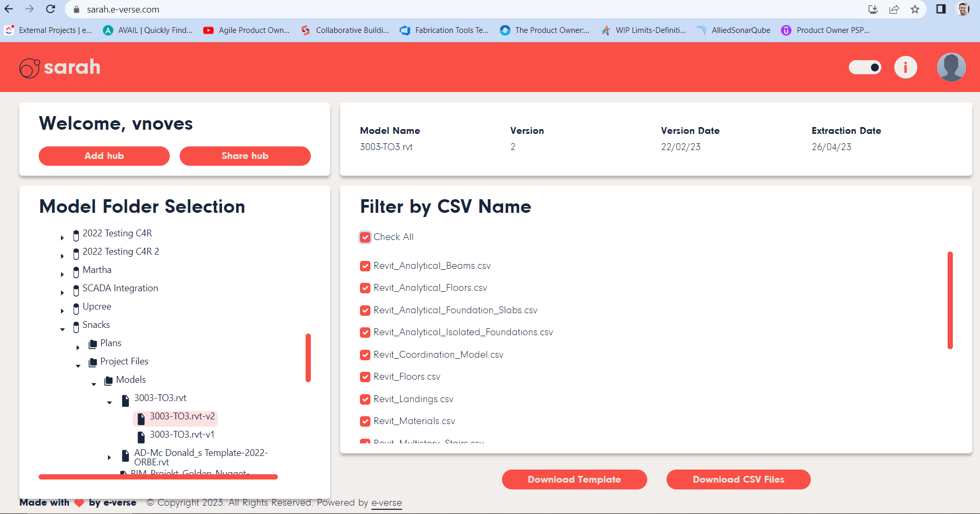
Task: Collapse the Models folder
Action: (x=94, y=384)
